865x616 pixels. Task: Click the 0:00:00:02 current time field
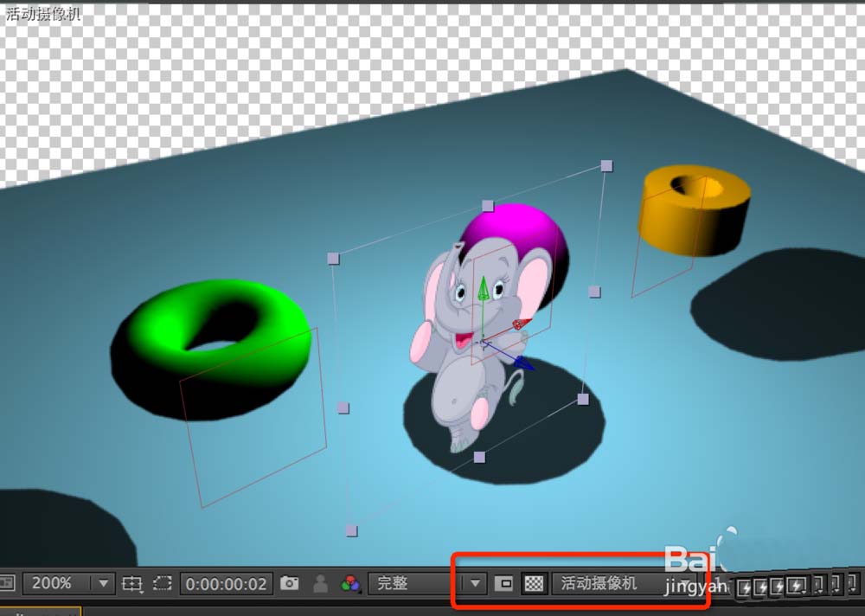point(226,583)
